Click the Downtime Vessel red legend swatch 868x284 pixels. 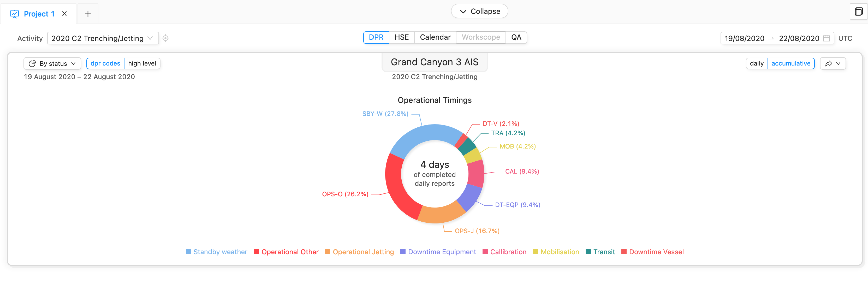click(624, 252)
